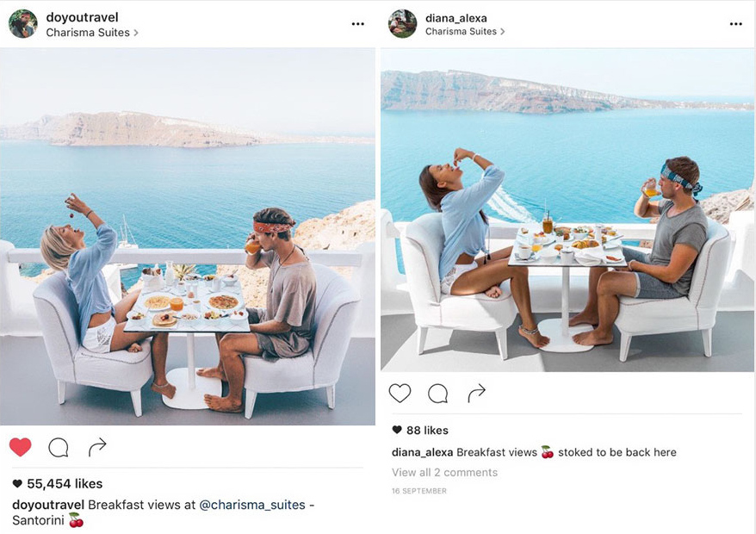756x534 pixels.
Task: Open Charisma Suites location under diana_alexa
Action: coord(465,31)
